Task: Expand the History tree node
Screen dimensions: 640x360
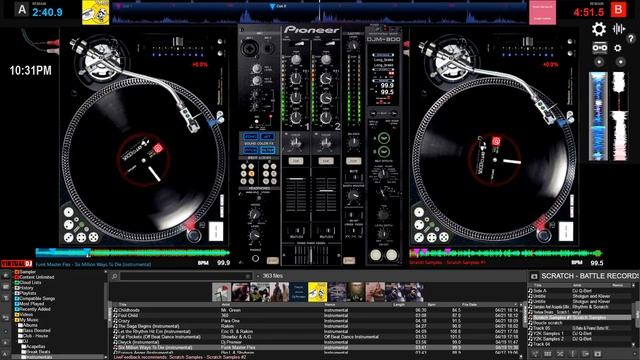Action: point(13,288)
